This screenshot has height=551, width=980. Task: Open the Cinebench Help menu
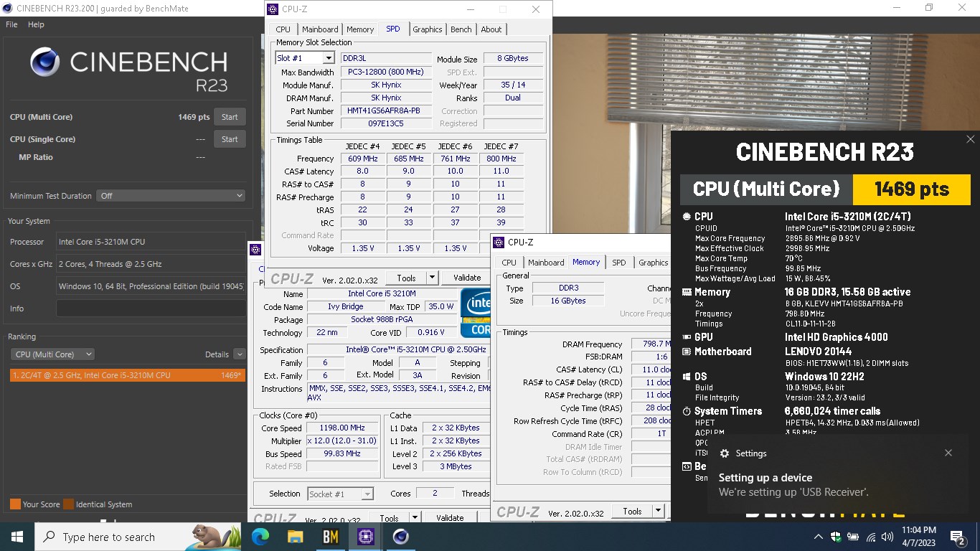pyautogui.click(x=36, y=24)
